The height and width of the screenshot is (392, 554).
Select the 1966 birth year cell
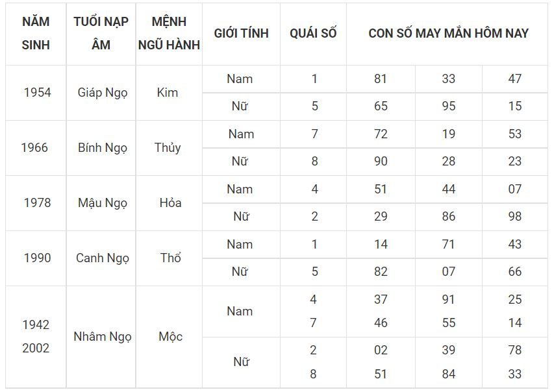36,148
